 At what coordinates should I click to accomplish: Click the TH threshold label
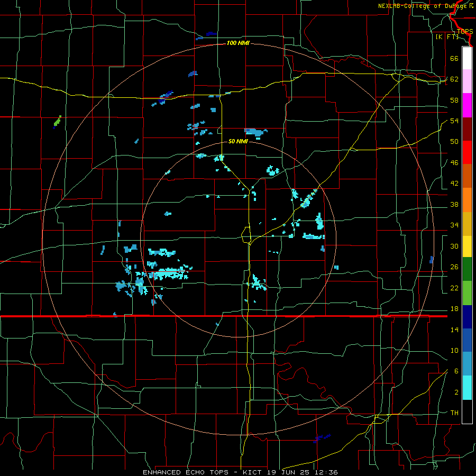click(x=454, y=413)
